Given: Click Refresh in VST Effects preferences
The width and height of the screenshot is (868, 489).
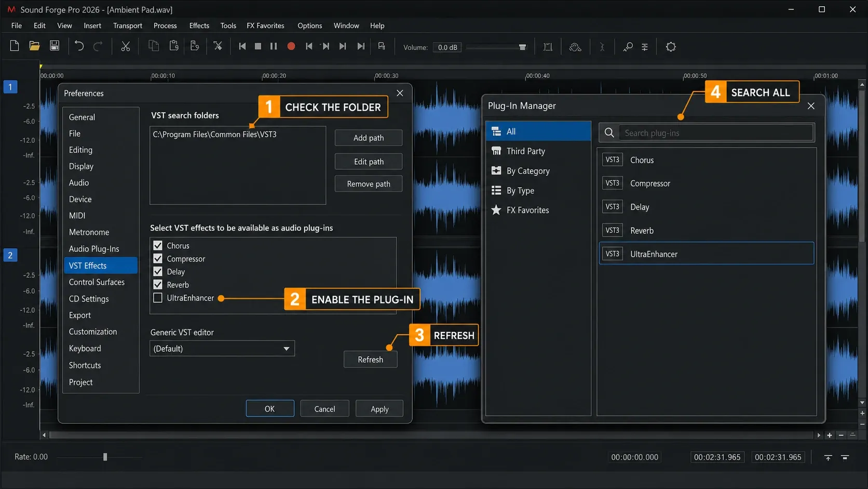Looking at the screenshot, I should [370, 360].
